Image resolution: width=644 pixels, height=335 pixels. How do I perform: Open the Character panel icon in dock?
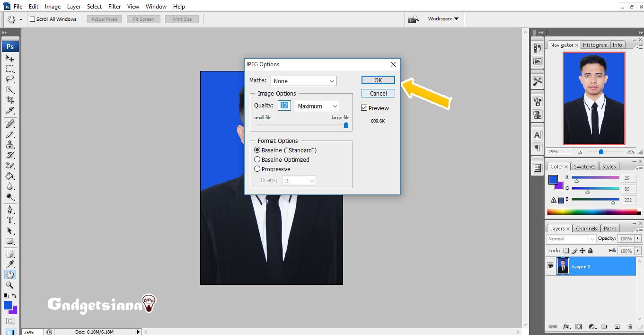537,135
